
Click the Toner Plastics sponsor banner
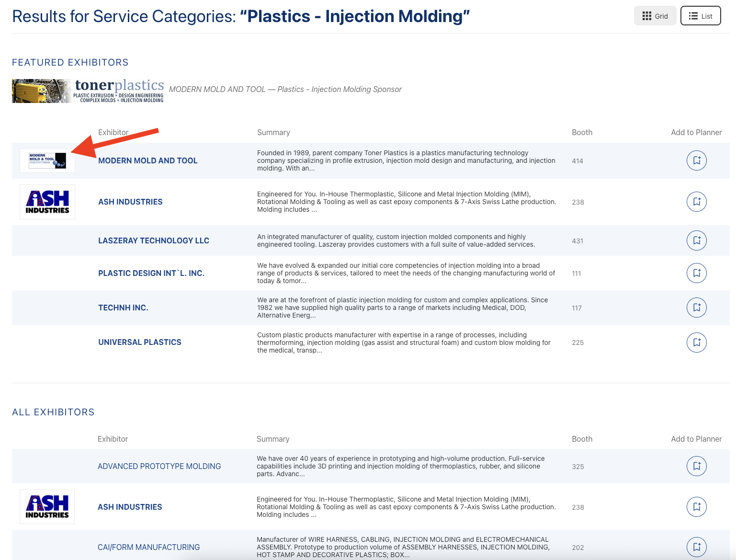click(88, 91)
